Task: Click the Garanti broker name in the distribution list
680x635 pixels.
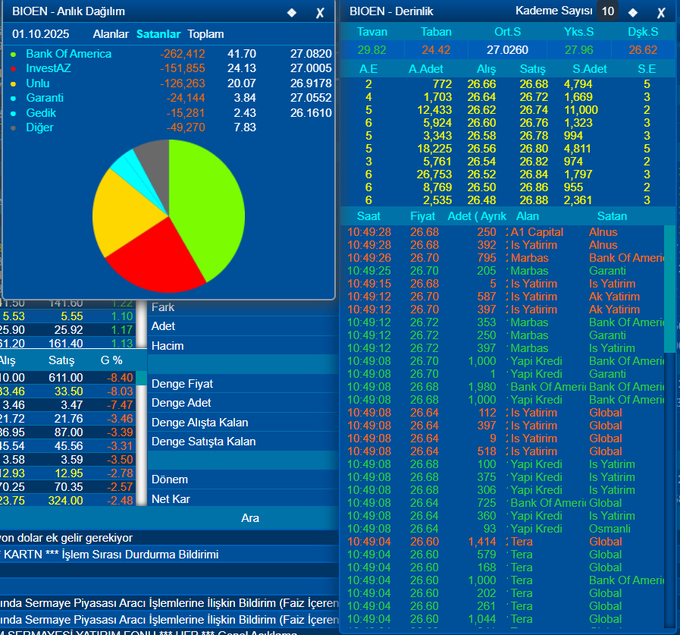Action: click(x=45, y=98)
